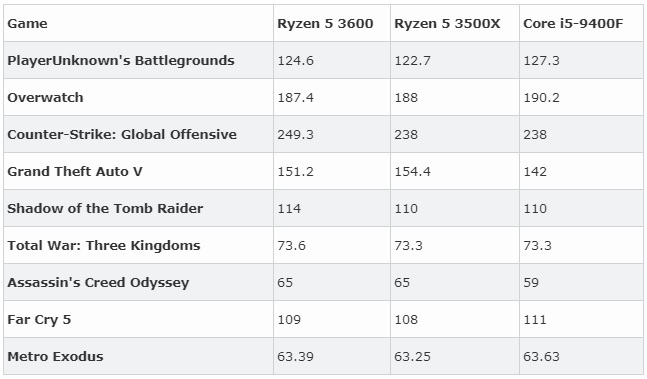Click value 63.25 in Metro Exodus row
Image resolution: width=647 pixels, height=379 pixels.
pyautogui.click(x=413, y=357)
